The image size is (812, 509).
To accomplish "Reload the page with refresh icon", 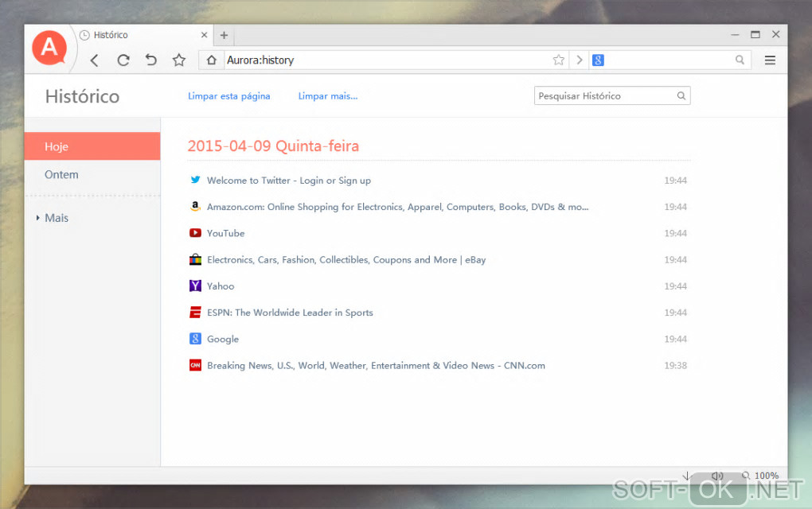I will tap(123, 60).
